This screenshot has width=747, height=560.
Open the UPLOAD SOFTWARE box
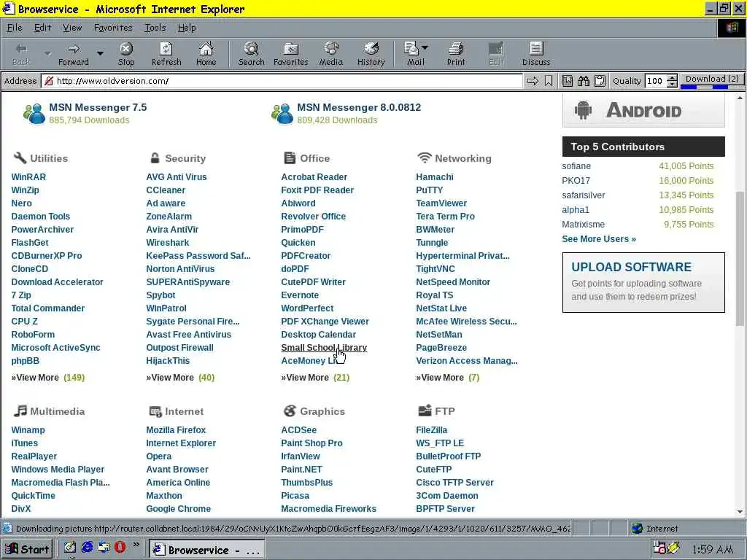pos(643,282)
